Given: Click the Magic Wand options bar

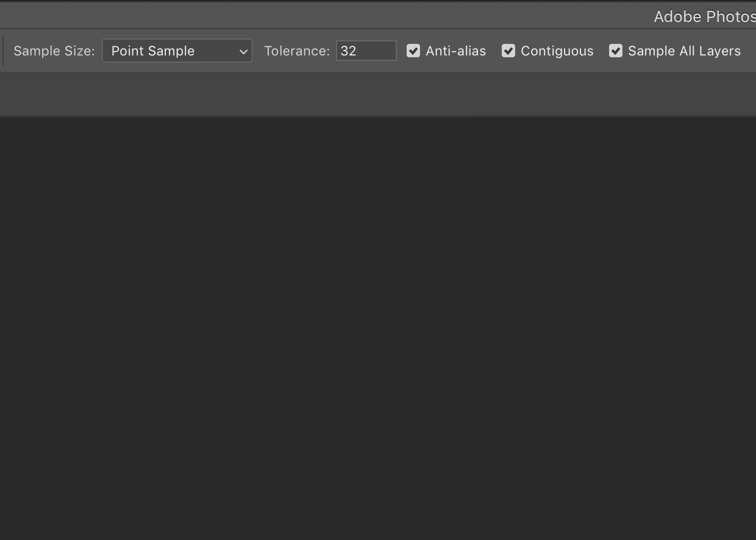Looking at the screenshot, I should [x=378, y=51].
